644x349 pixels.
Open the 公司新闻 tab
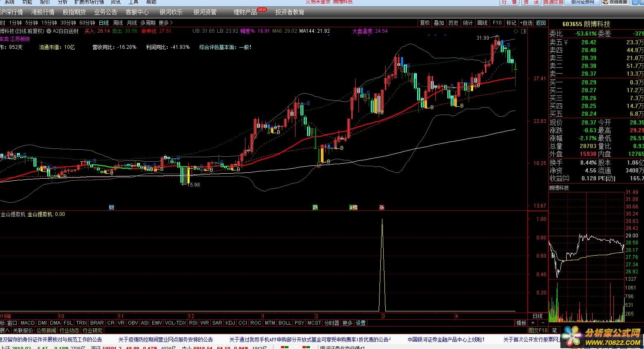(x=46, y=330)
